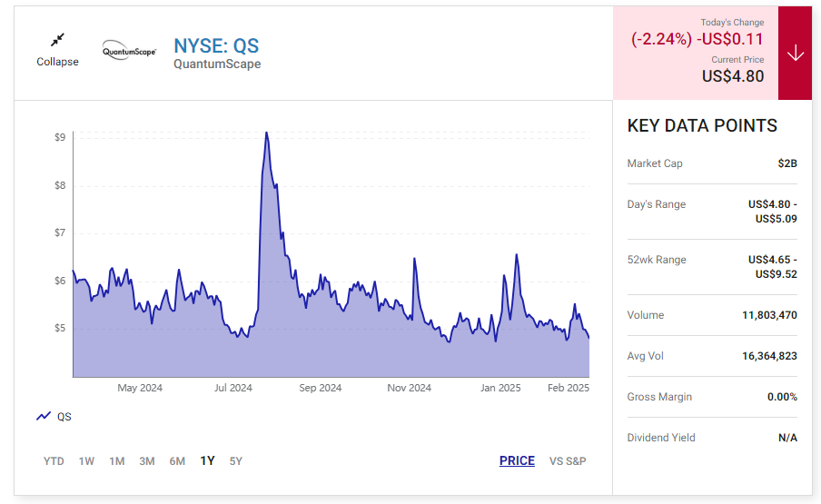Click the red down-arrow price change indicator
Screen dimensions: 821x504
[x=795, y=53]
